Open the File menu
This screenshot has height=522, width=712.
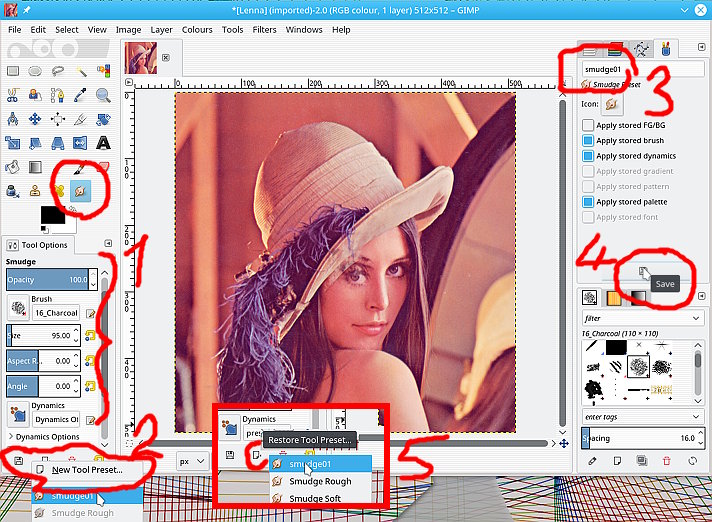click(15, 30)
